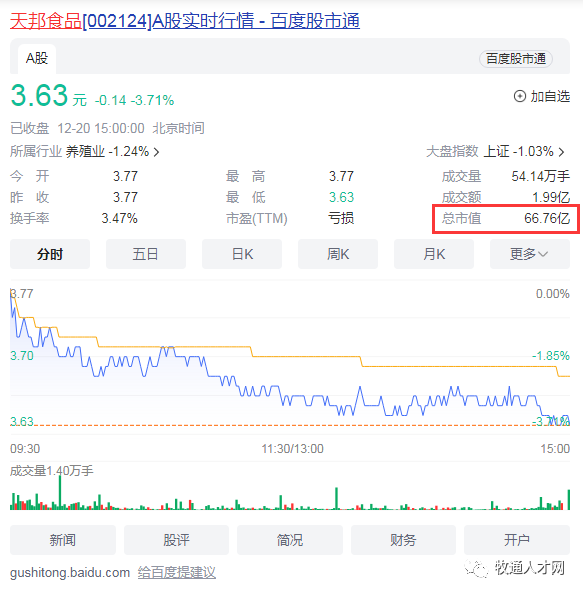Click the 成交量 value 54.14万手
583x594 pixels.
(x=541, y=176)
